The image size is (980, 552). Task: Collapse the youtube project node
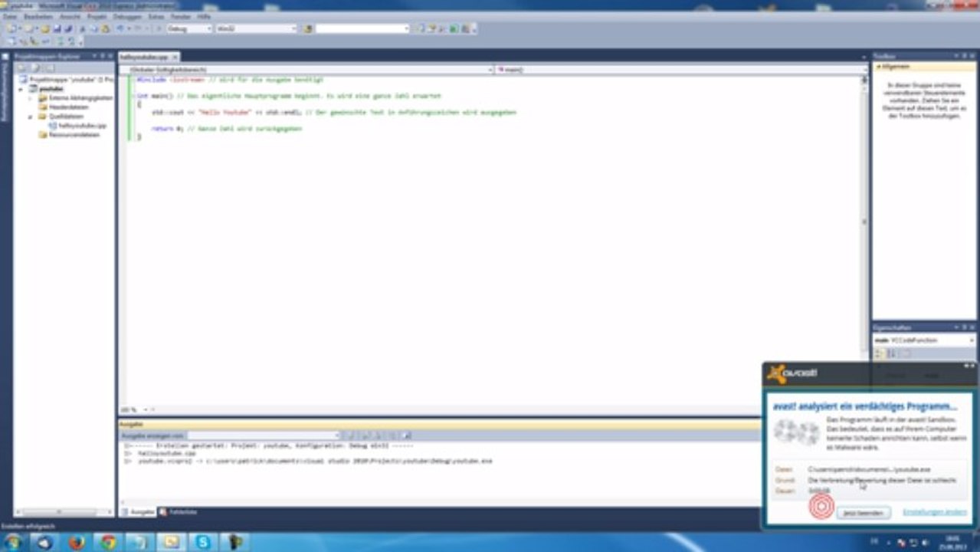[x=21, y=89]
